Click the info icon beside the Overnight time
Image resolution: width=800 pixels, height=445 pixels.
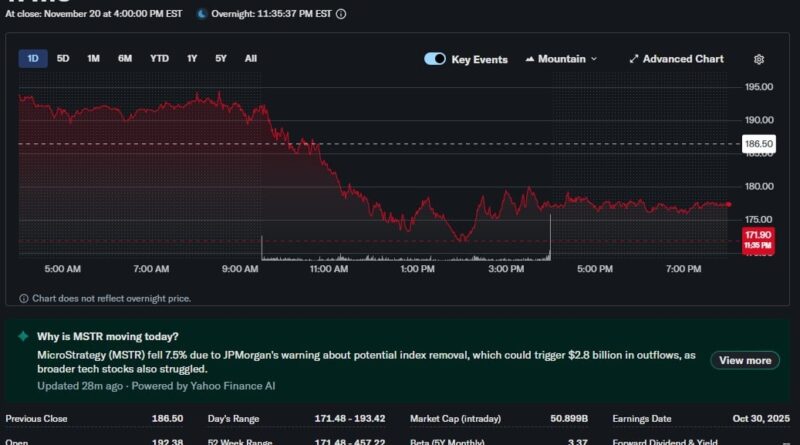341,15
